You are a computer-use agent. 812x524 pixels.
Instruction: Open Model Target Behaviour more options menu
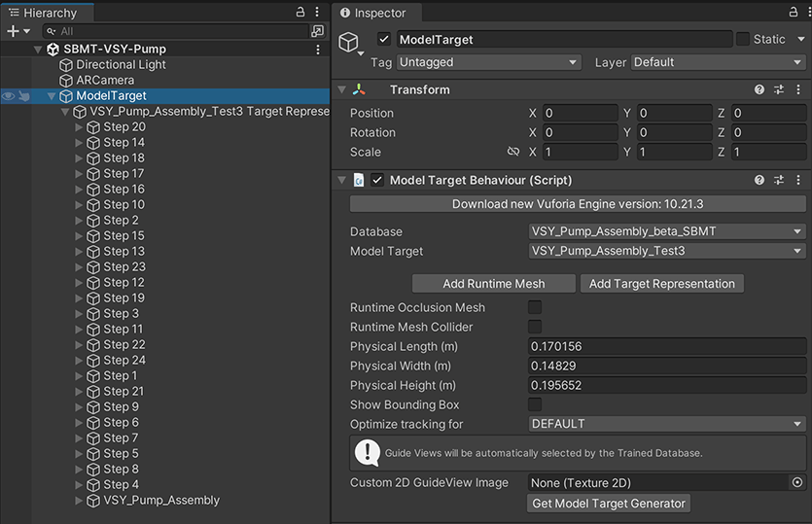[798, 180]
